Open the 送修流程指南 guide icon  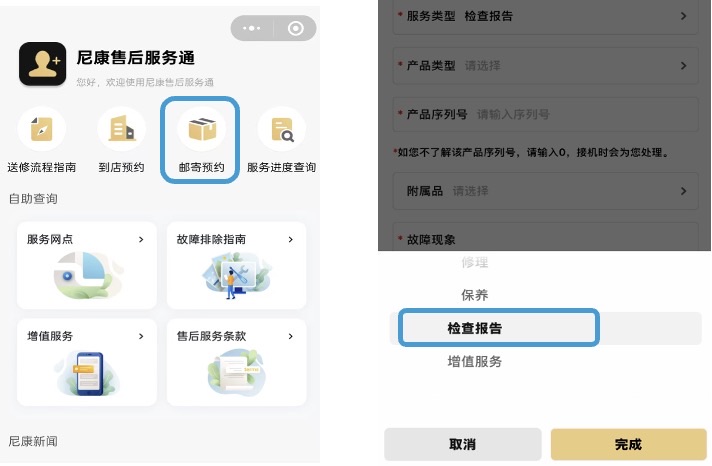[x=42, y=129]
